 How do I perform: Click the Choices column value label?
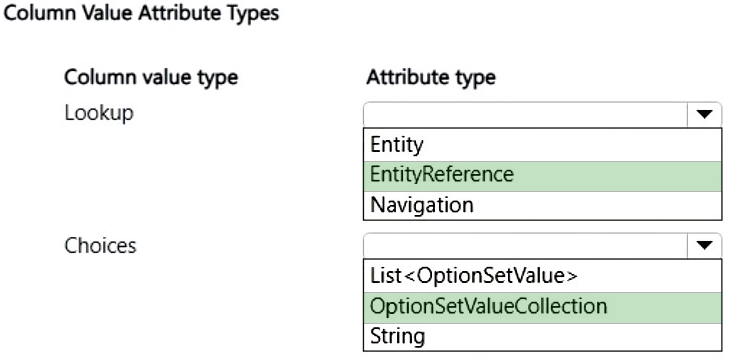[x=100, y=245]
